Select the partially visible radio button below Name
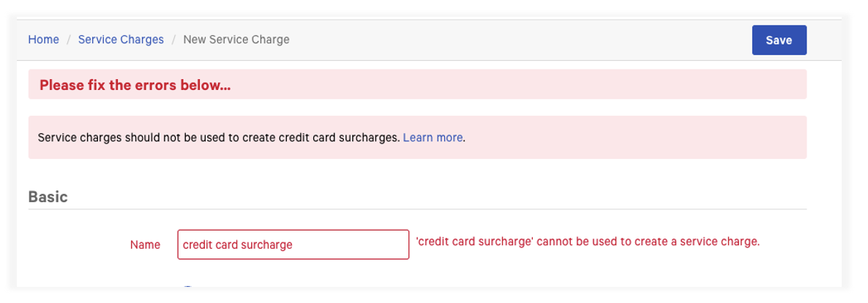The image size is (868, 303). [188, 288]
